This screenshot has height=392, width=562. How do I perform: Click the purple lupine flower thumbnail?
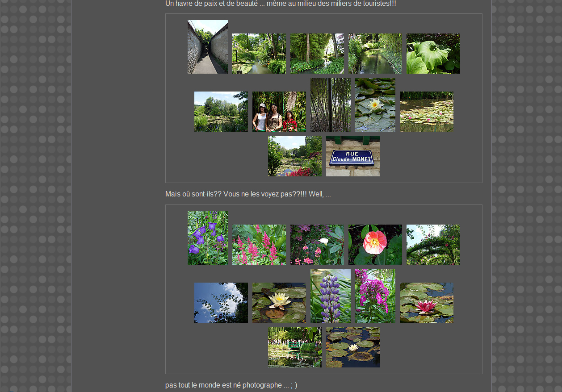click(330, 296)
